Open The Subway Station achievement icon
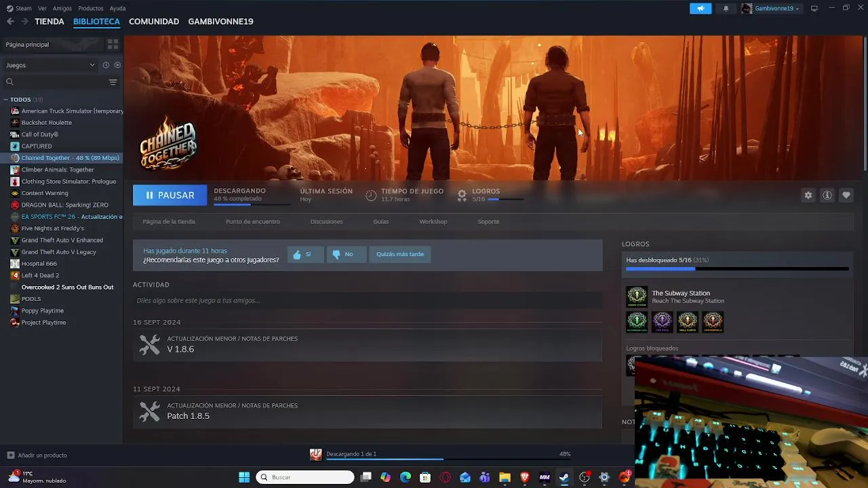868x488 pixels. pos(637,296)
